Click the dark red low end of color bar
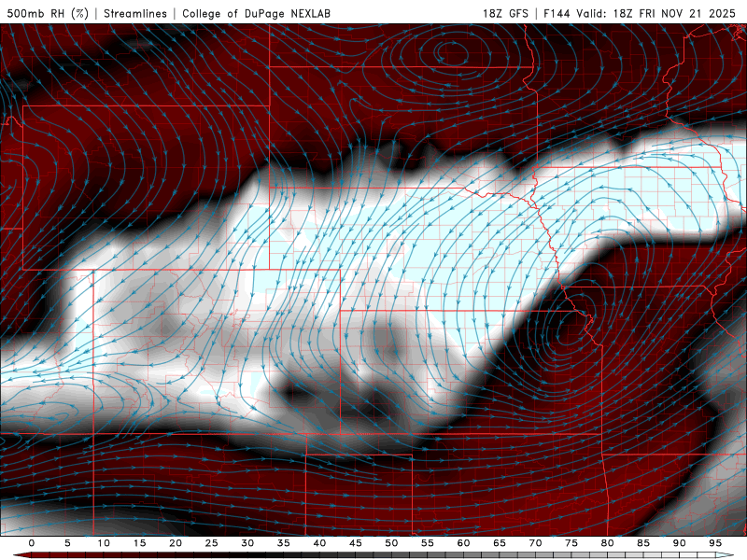This screenshot has height=560, width=747. [x=21, y=555]
